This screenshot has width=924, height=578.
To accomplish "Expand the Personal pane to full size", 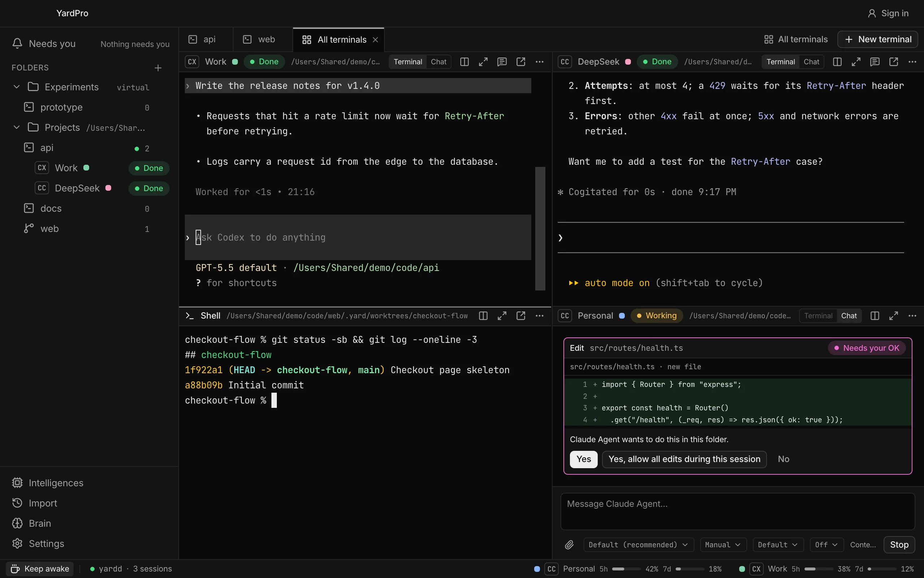I will coord(893,316).
